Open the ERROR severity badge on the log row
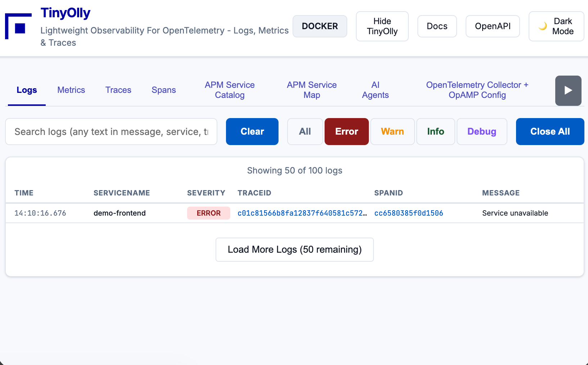Screen dimensions: 588x365 click(x=208, y=213)
